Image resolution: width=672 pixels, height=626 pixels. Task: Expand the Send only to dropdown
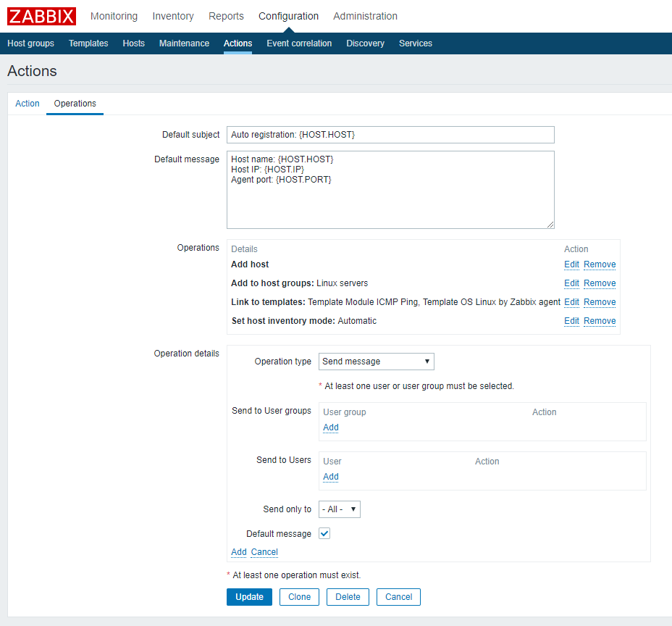pyautogui.click(x=339, y=509)
